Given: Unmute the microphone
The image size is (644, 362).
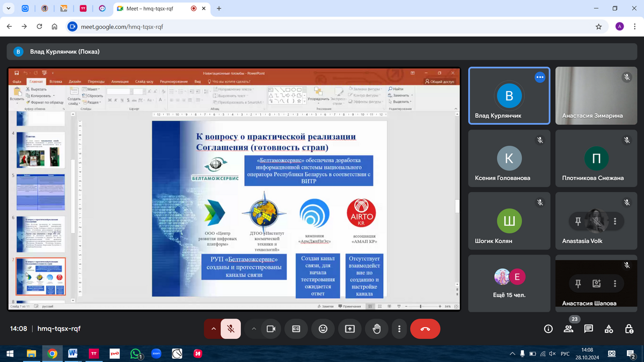Looking at the screenshot, I should point(231,329).
